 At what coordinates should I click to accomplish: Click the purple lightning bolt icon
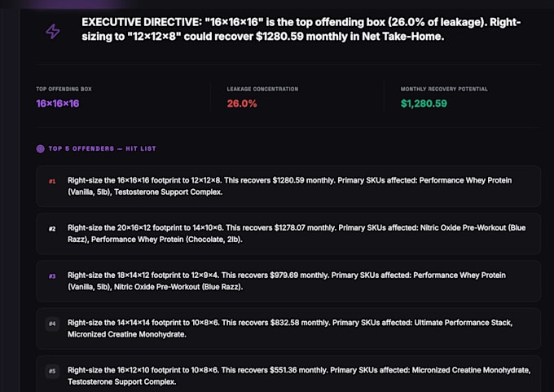pyautogui.click(x=53, y=32)
